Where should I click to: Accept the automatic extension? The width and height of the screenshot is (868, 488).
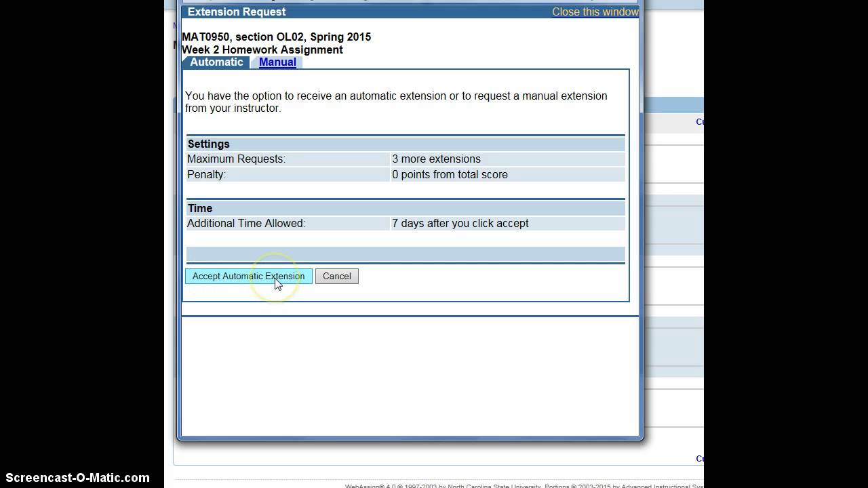[248, 276]
